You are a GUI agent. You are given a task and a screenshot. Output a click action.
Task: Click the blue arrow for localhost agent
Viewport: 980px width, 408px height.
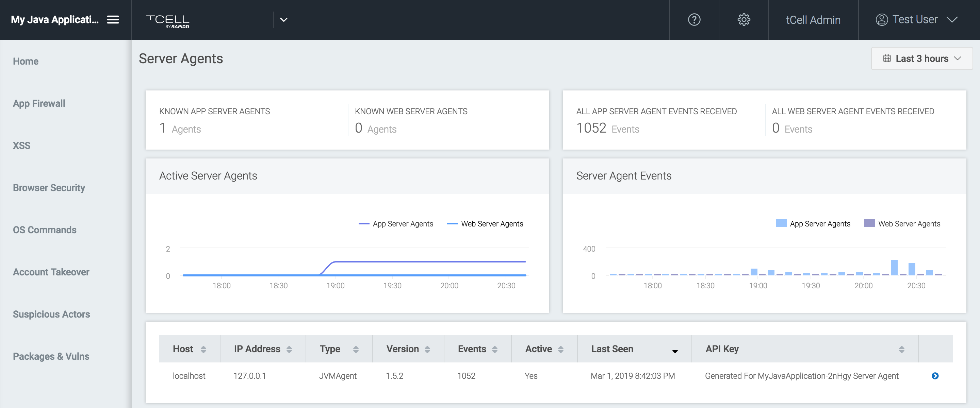tap(935, 376)
